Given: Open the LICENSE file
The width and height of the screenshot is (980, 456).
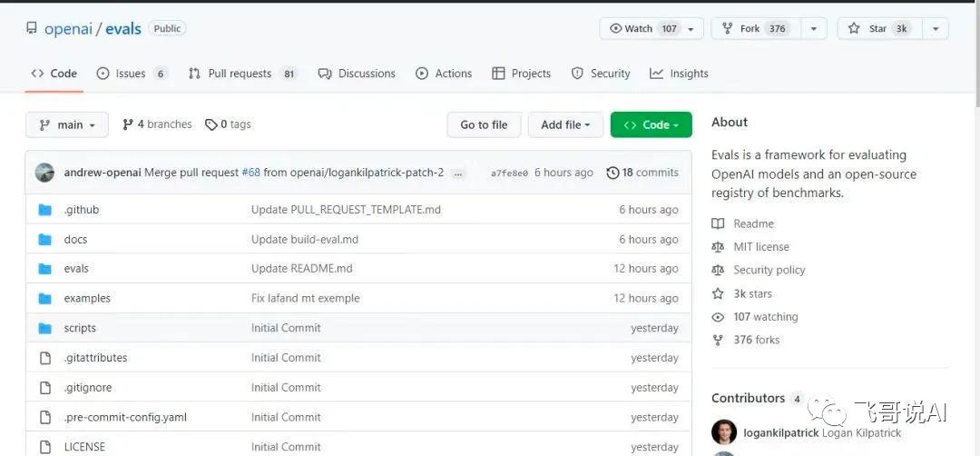Looking at the screenshot, I should pos(84,447).
